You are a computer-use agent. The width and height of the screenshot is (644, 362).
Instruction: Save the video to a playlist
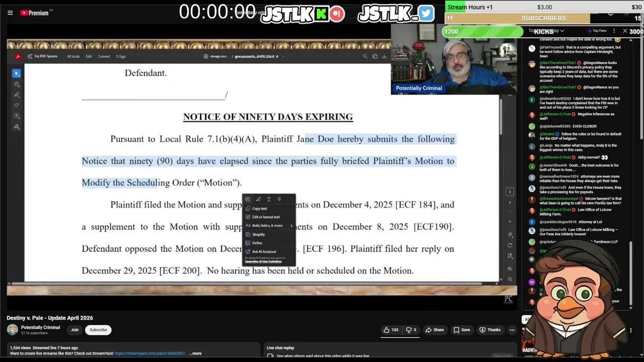[462, 330]
